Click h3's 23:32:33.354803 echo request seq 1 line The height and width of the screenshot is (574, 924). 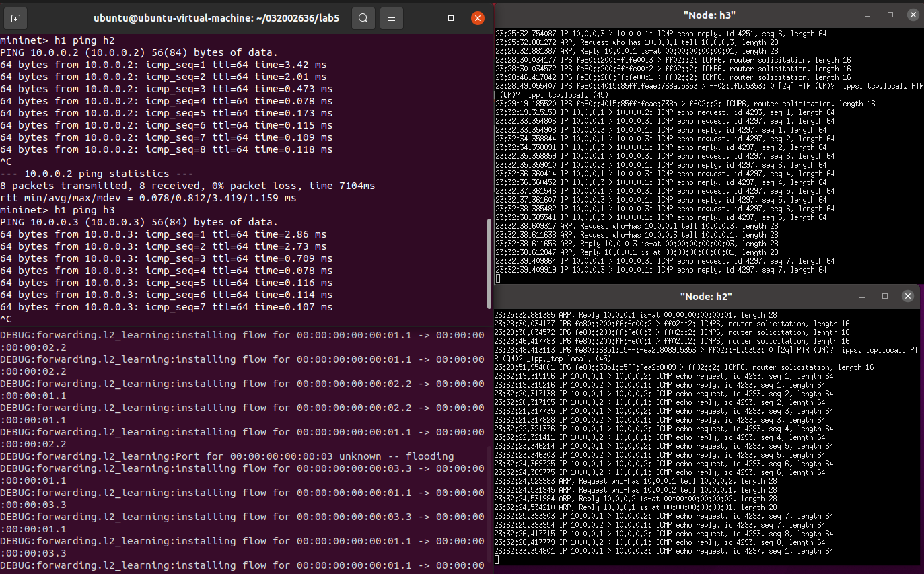pos(665,121)
